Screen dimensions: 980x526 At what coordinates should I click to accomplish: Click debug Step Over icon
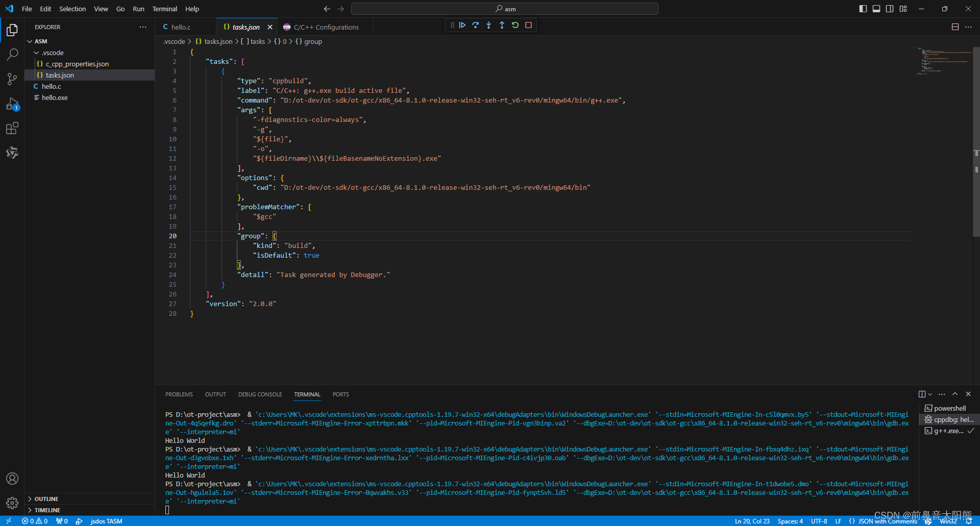pos(476,25)
